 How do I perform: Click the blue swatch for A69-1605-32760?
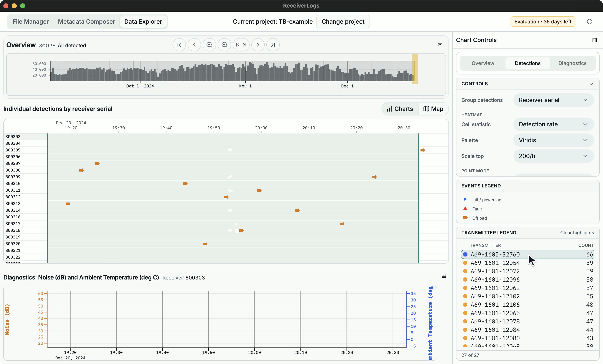(465, 254)
